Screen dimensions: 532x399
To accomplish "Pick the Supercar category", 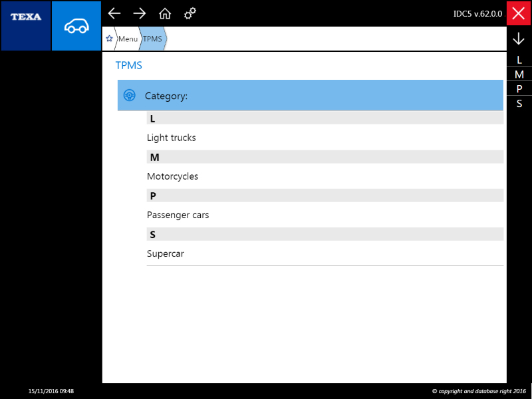I will coord(166,253).
